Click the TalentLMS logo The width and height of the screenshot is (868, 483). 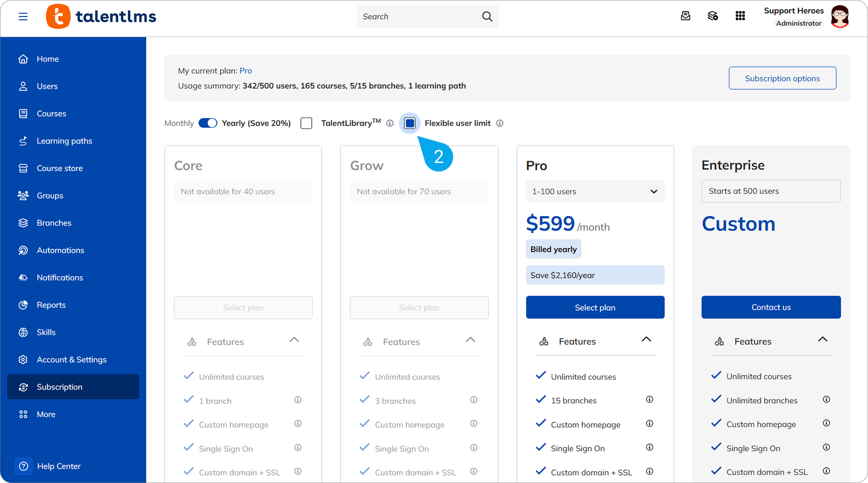coord(101,17)
